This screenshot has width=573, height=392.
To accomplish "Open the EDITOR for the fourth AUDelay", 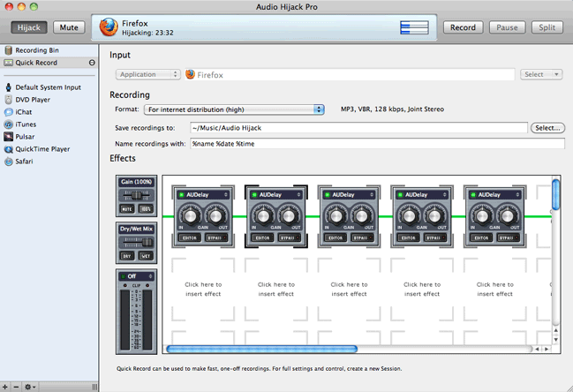I will 409,237.
